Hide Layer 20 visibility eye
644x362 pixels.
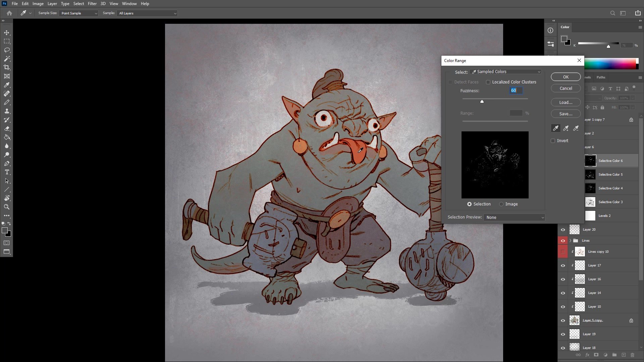point(563,230)
